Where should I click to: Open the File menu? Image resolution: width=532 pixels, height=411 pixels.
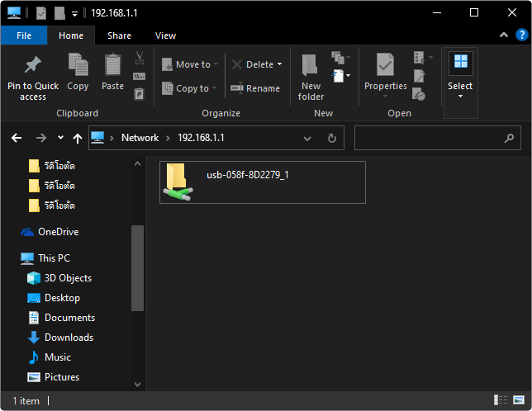pos(24,35)
